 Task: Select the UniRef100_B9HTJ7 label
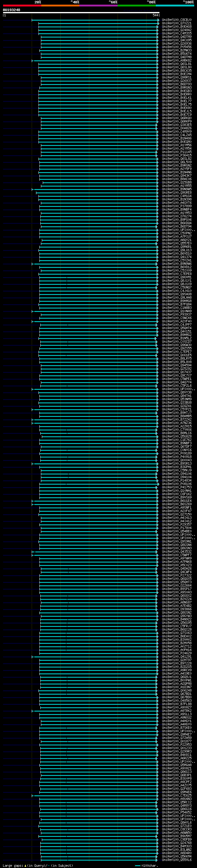tap(176, 412)
